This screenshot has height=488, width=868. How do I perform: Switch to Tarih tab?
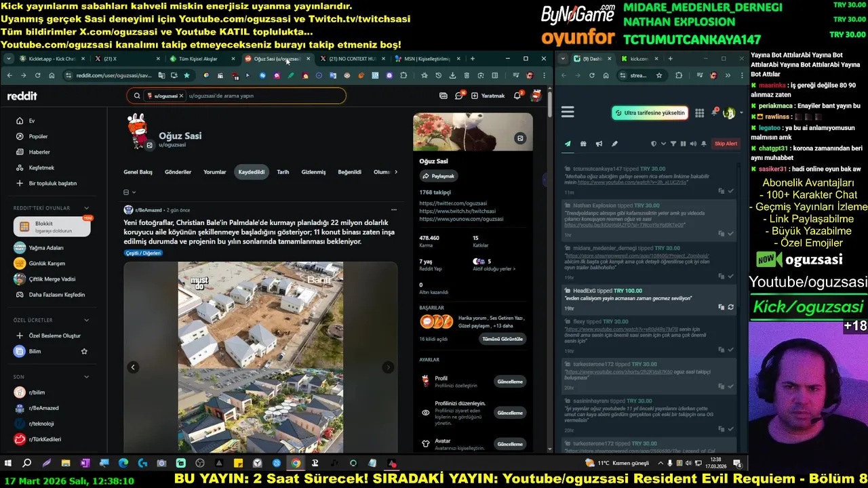click(x=283, y=172)
